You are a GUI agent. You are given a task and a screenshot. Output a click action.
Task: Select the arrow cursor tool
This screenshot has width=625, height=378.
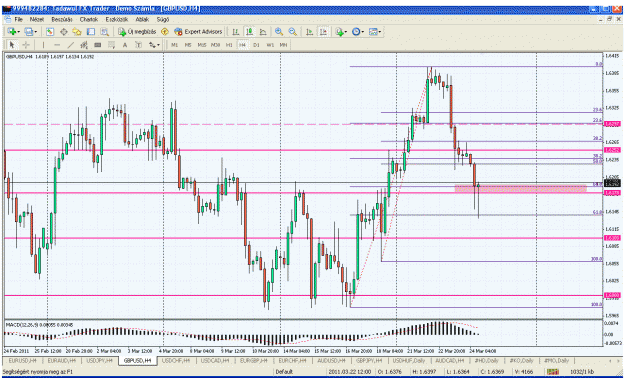(12, 45)
